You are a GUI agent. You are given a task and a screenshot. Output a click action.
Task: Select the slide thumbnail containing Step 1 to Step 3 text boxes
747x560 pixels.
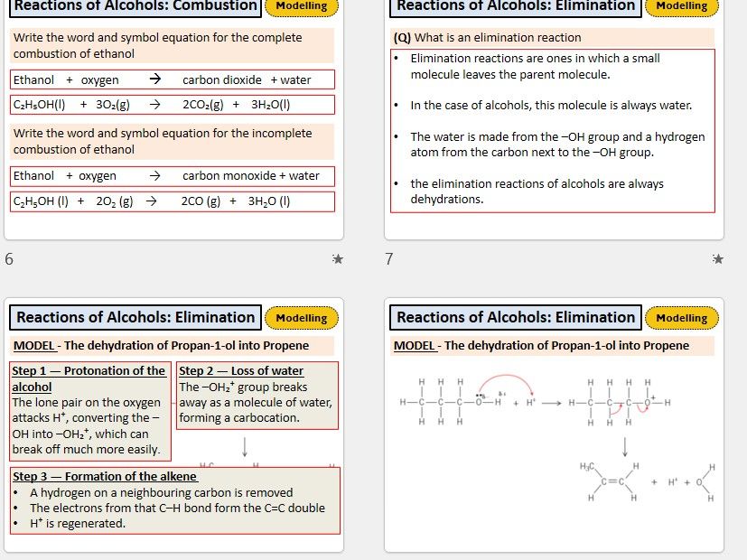point(174,425)
